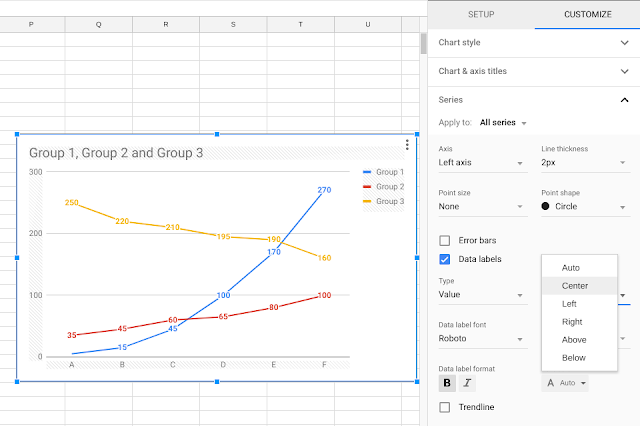Image resolution: width=640 pixels, height=426 pixels.
Task: Uncheck the Data labels checkbox
Action: [444, 259]
